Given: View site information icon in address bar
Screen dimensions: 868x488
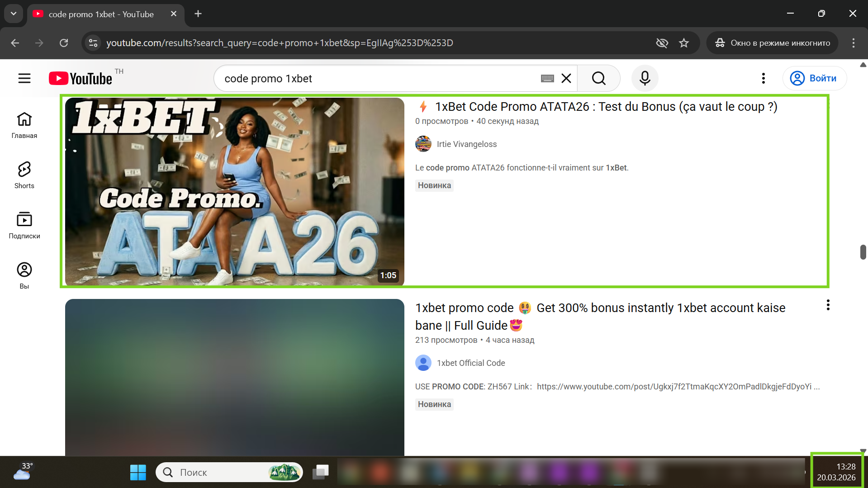Looking at the screenshot, I should (93, 43).
